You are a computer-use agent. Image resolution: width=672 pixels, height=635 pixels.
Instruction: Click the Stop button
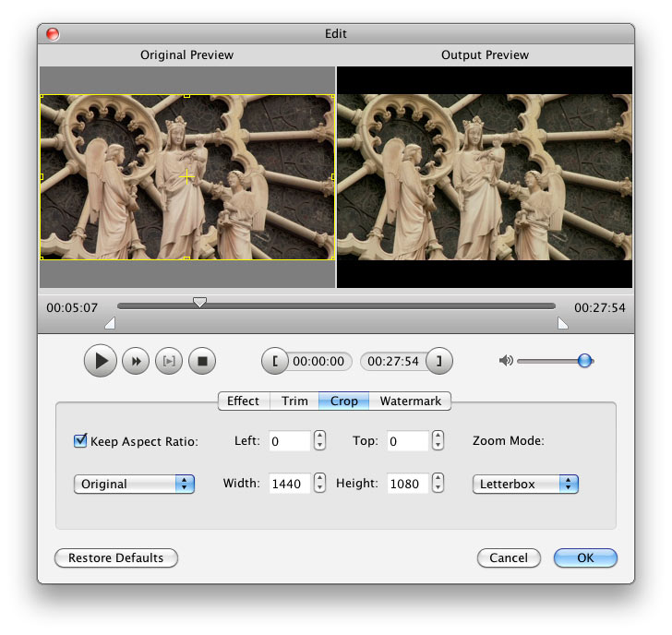coord(202,361)
